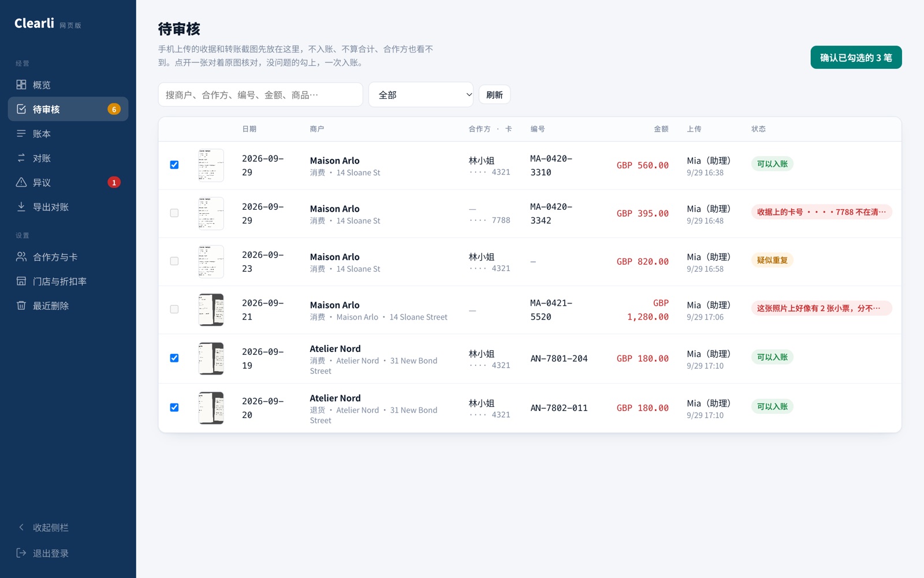Click the 门店与折扣率 store icon
Screen dimensions: 924x578
coord(21,281)
